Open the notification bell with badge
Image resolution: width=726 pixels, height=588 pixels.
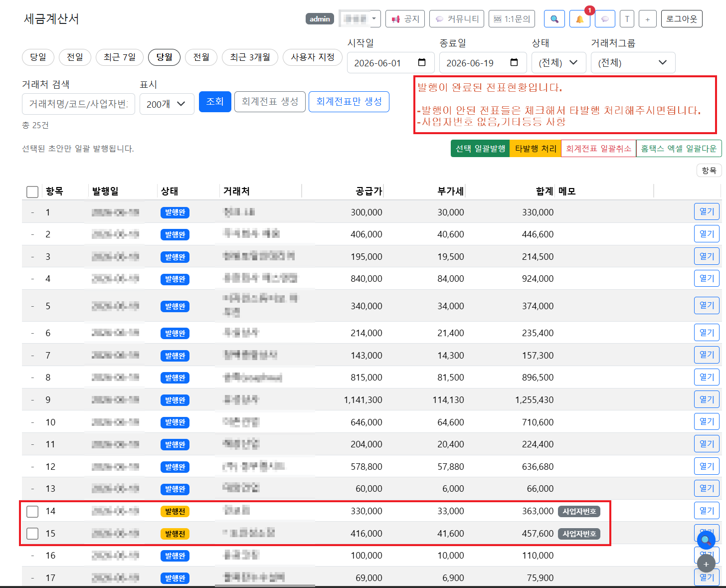(579, 19)
